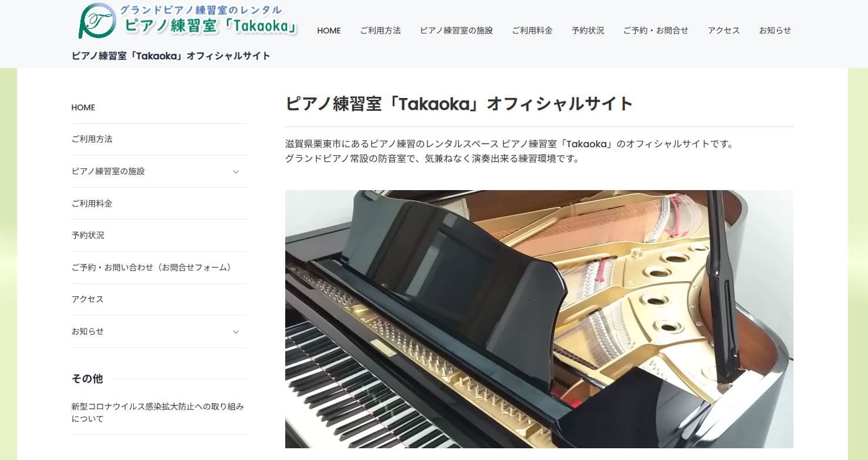Open 予約状況 in the sidebar
Screen dimensions: 868x460
point(88,235)
